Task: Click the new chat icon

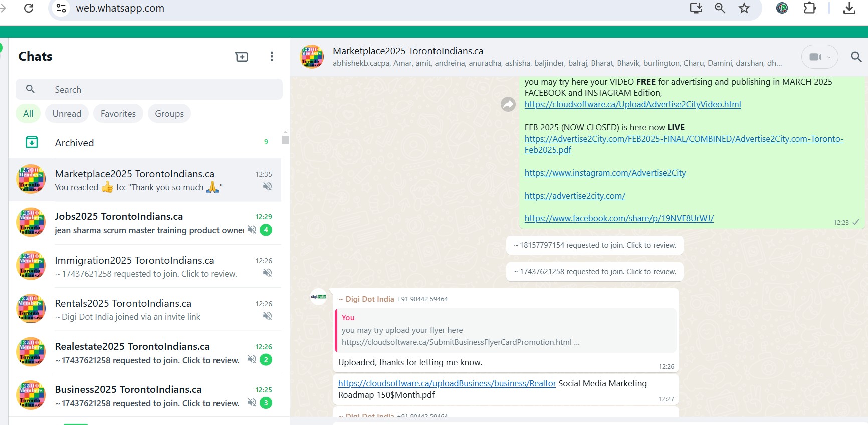Action: [x=242, y=57]
